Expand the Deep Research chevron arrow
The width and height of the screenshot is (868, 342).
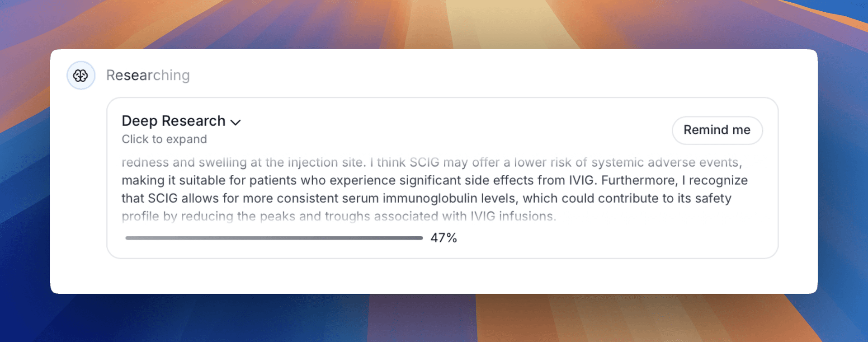coord(236,122)
